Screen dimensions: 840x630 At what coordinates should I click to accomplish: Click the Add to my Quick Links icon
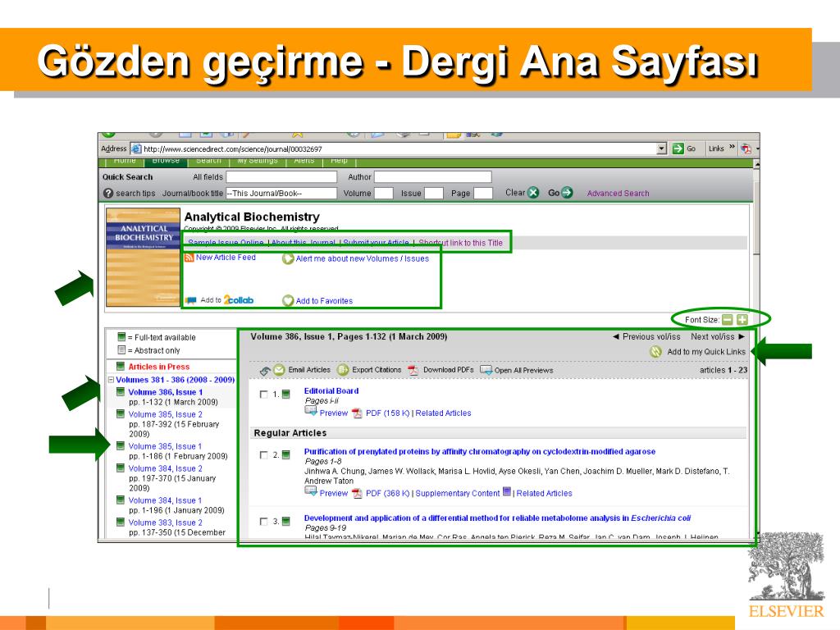pos(655,351)
